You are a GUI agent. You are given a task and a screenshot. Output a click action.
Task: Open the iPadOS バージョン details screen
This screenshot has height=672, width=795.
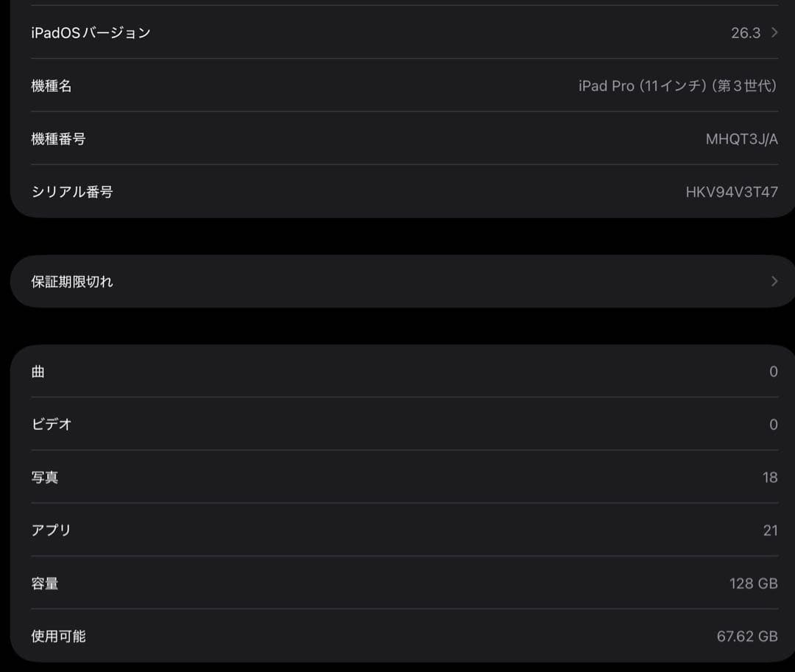tap(397, 32)
